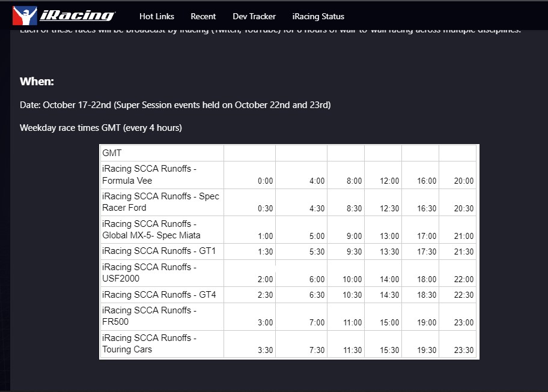Open the iRacing Status link
This screenshot has width=548, height=392.
[318, 16]
